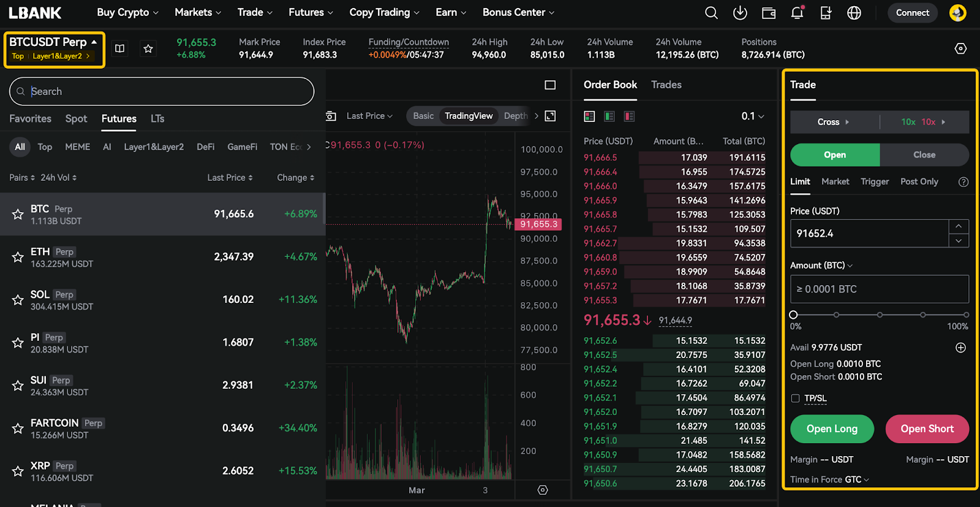980x507 pixels.
Task: Open the Amount (BTC) unit dropdown
Action: coord(821,265)
